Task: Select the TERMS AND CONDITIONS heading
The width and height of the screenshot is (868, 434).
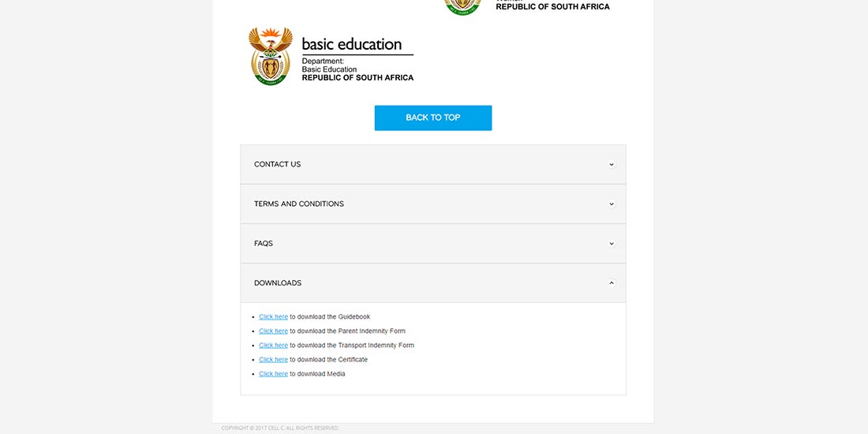Action: [x=299, y=204]
